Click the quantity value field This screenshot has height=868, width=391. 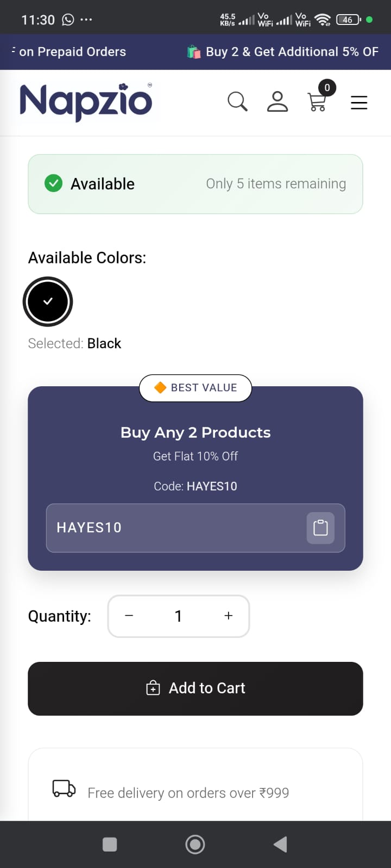(178, 616)
